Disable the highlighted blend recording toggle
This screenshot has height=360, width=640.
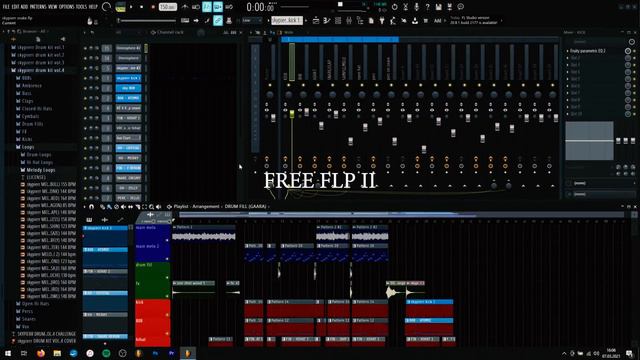pyautogui.click(x=218, y=7)
